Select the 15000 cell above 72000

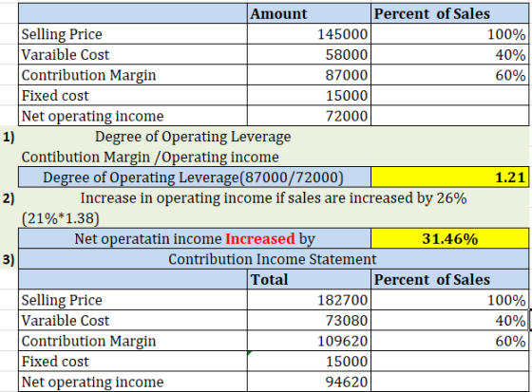[309, 95]
